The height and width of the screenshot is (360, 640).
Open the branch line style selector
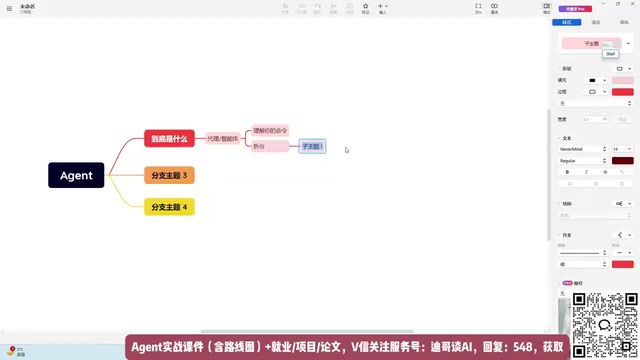[583, 253]
